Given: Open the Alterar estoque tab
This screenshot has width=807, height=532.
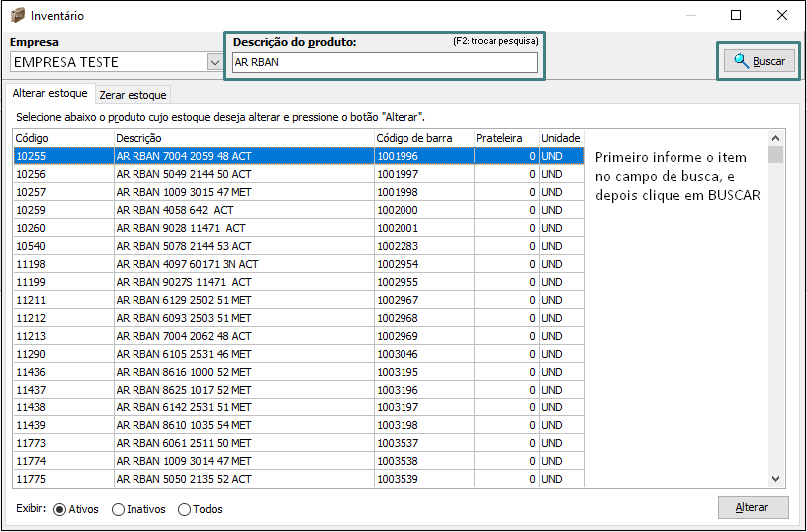Looking at the screenshot, I should click(x=50, y=93).
